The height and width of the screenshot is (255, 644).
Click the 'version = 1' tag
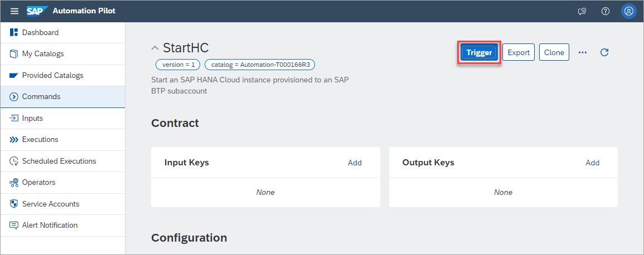click(178, 65)
